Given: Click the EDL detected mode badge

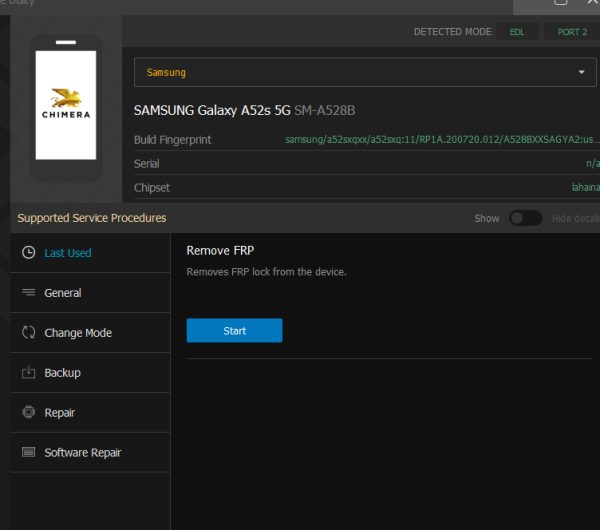Looking at the screenshot, I should pyautogui.click(x=517, y=32).
